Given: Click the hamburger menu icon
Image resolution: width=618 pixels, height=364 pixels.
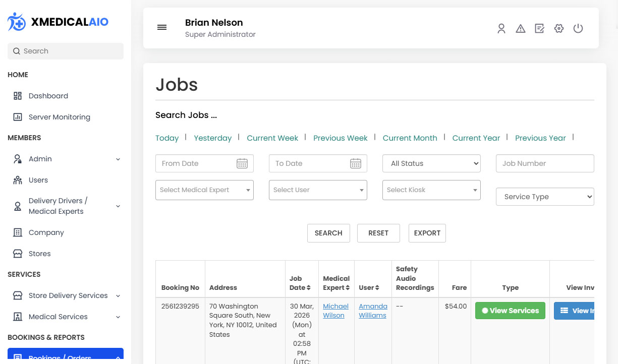Looking at the screenshot, I should 162,28.
